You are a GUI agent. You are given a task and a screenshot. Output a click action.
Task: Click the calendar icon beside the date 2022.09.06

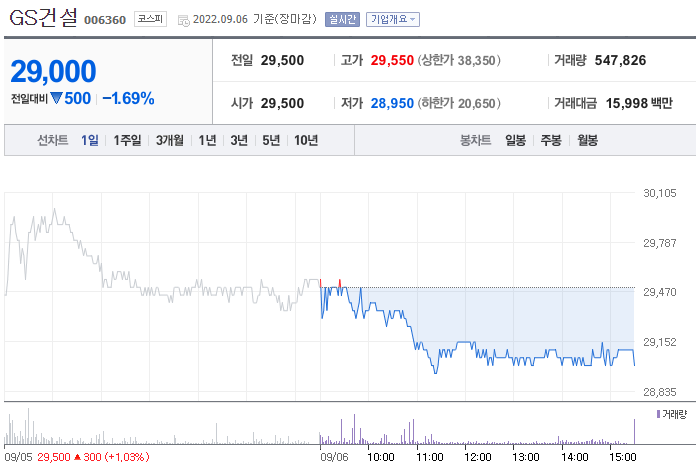pyautogui.click(x=183, y=20)
